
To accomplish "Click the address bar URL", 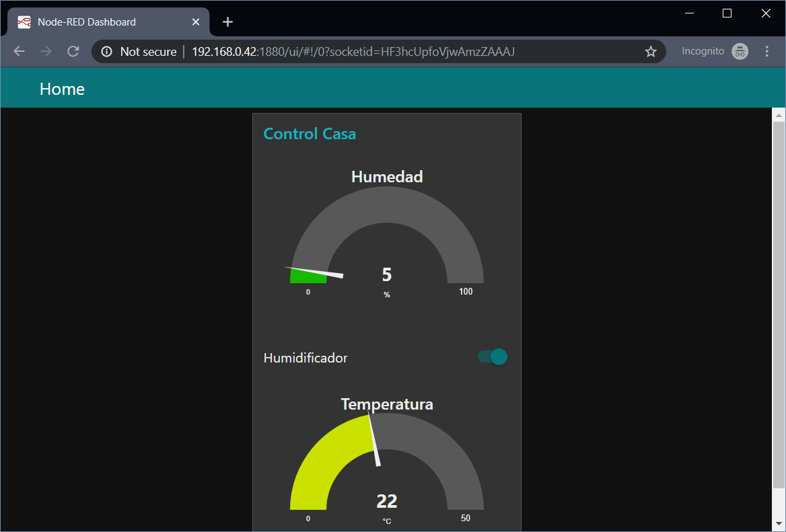I will pyautogui.click(x=353, y=52).
